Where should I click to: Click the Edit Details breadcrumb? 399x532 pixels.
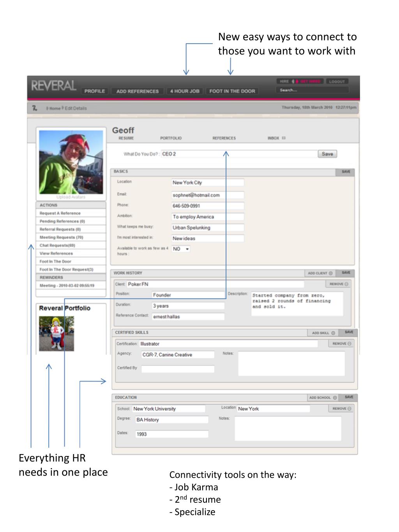tap(75, 108)
